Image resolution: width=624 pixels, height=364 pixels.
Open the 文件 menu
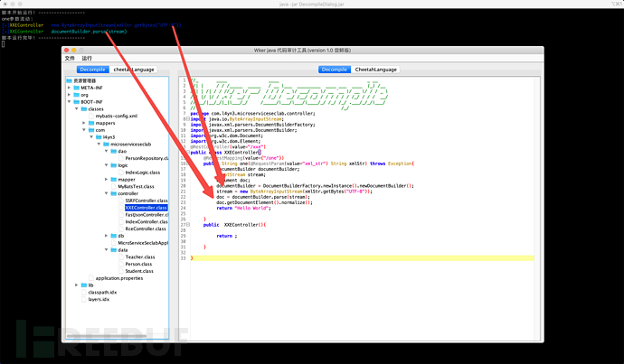click(70, 59)
